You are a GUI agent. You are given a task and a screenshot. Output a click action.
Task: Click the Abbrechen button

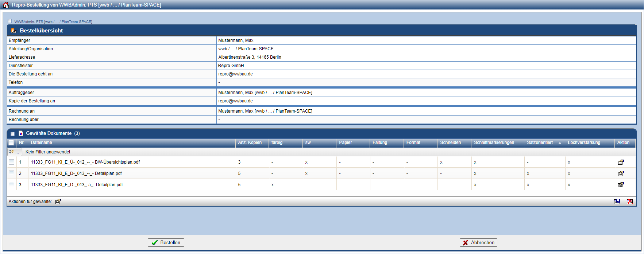pyautogui.click(x=478, y=242)
